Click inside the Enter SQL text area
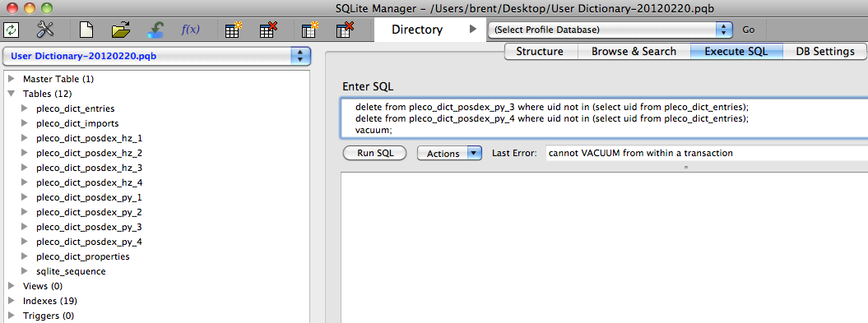The height and width of the screenshot is (323, 868). pyautogui.click(x=605, y=118)
